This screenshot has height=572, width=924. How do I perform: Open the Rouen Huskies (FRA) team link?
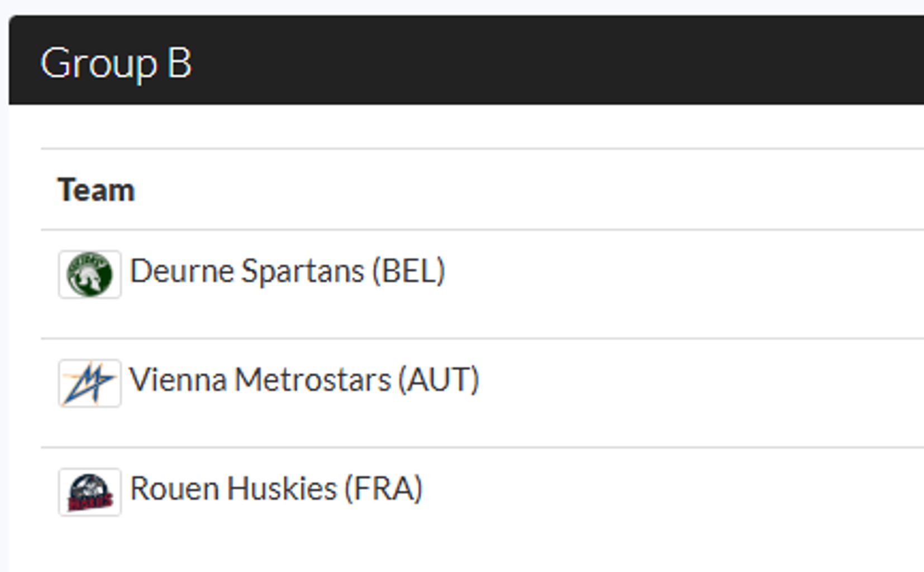276,489
